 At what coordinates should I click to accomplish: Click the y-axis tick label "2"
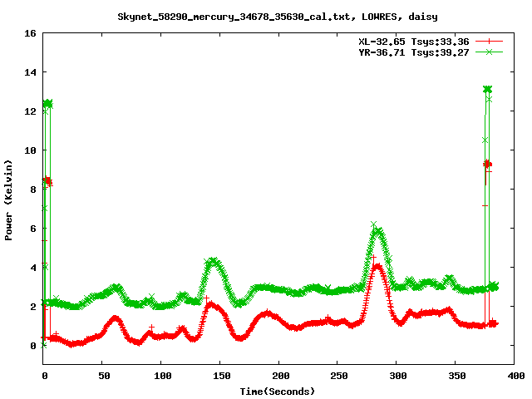tap(33, 307)
